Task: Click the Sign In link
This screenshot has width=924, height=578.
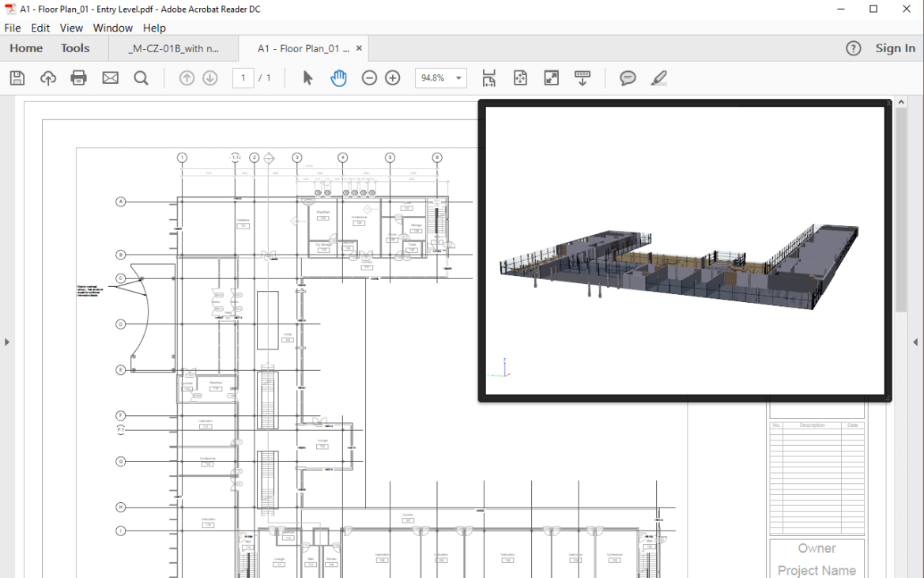Action: (895, 48)
